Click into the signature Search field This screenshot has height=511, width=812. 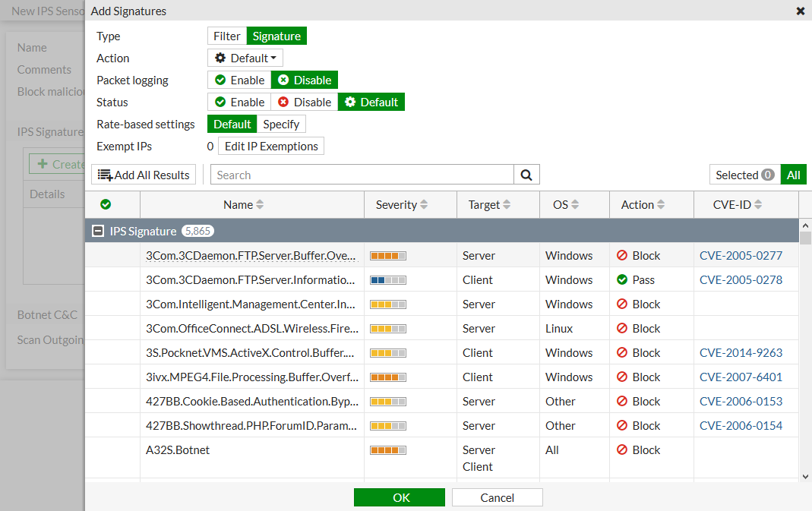(362, 175)
